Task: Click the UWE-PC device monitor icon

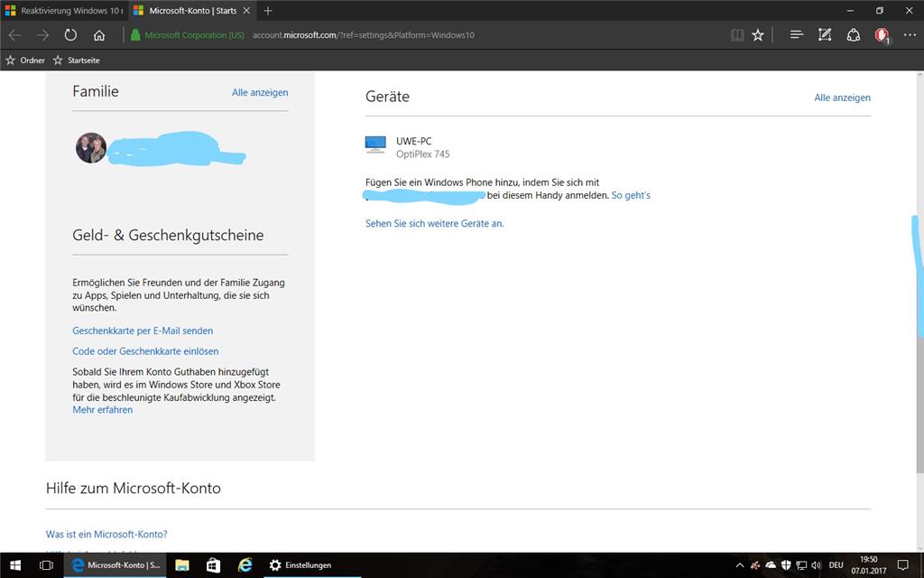Action: (375, 144)
